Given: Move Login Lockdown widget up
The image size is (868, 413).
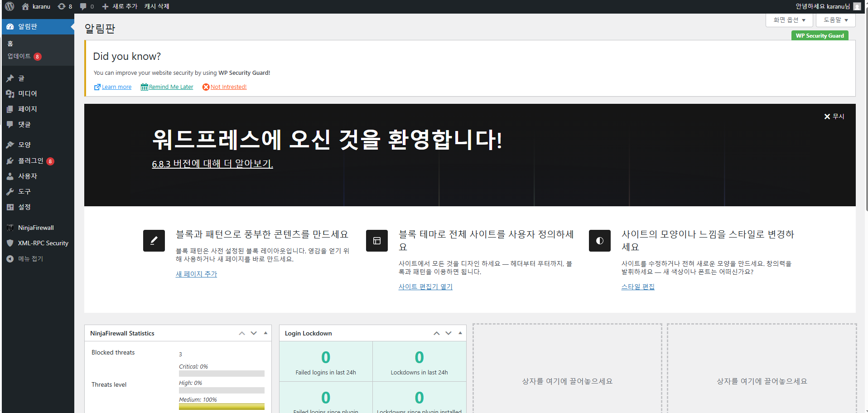Looking at the screenshot, I should tap(437, 333).
